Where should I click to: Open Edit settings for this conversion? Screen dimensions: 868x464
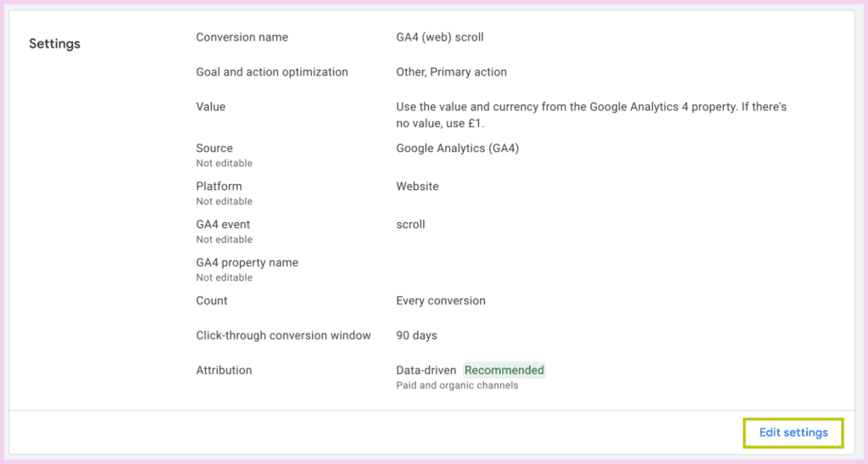[x=793, y=433]
